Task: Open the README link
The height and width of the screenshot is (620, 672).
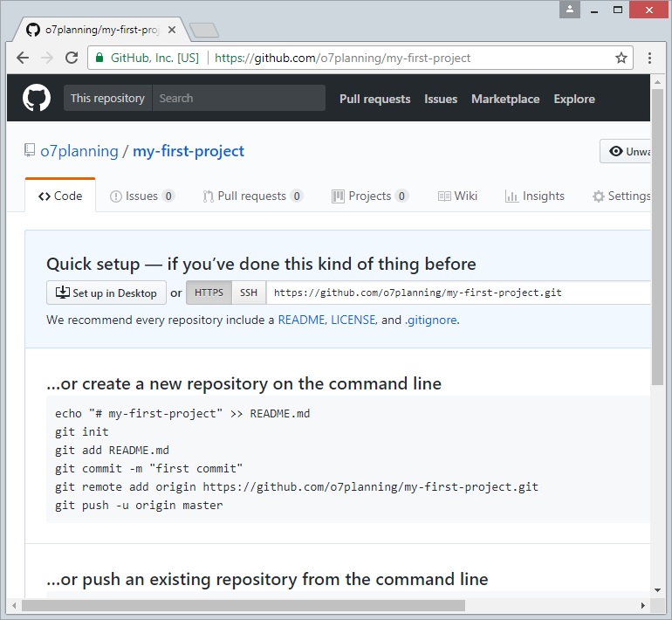Action: (301, 320)
